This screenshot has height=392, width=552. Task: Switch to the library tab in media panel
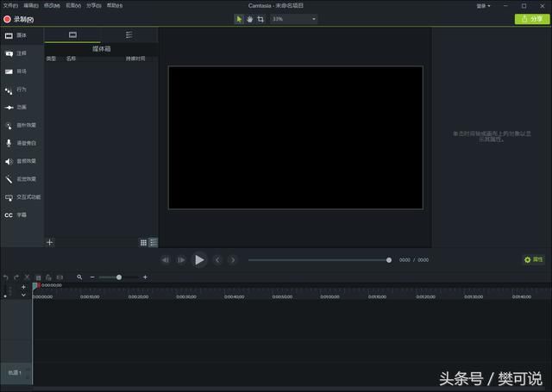[x=129, y=35]
